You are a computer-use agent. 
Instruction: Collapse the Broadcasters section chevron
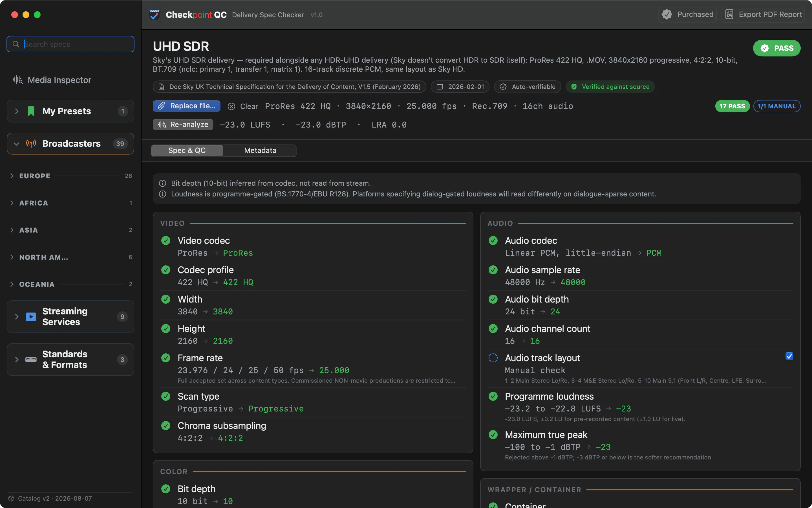16,144
